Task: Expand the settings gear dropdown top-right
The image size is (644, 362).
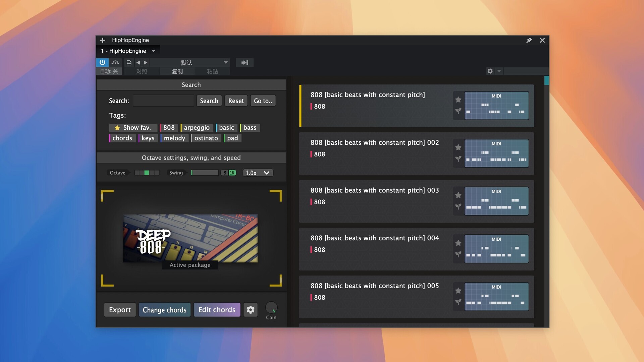Action: 498,71
